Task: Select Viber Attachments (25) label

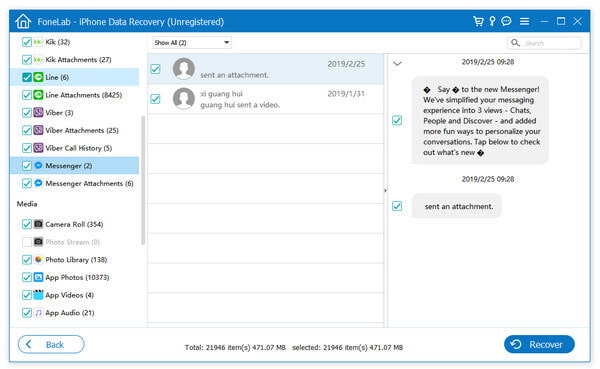Action: pos(82,130)
